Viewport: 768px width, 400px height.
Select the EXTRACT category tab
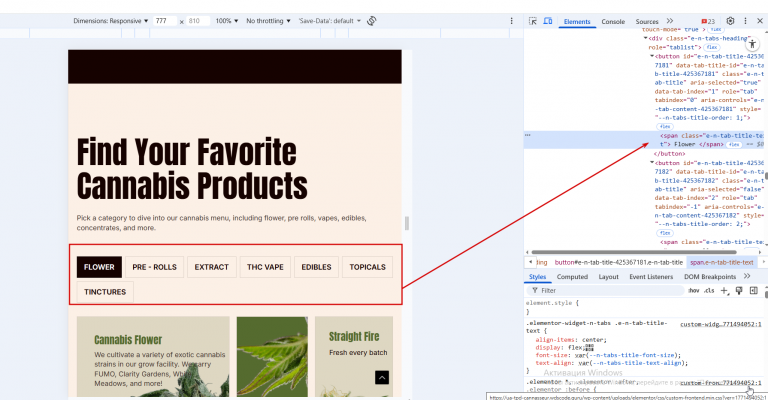[x=212, y=267]
